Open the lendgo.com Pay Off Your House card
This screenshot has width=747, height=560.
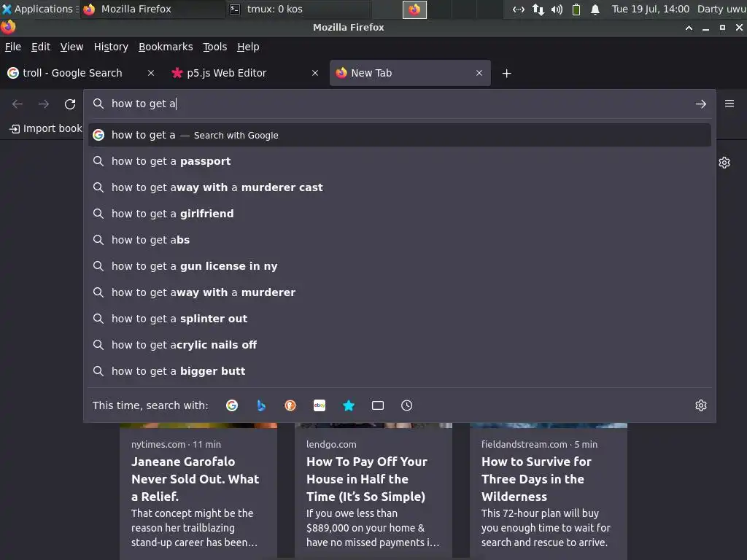coord(373,491)
